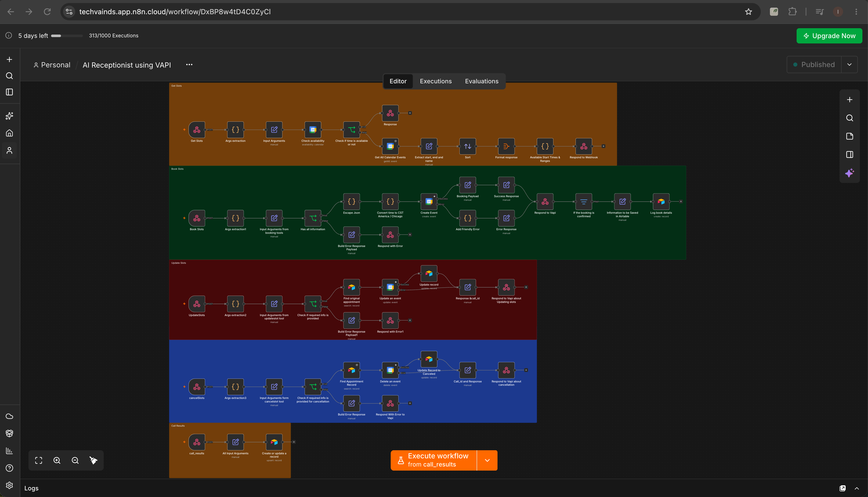
Task: Click Execute workflow from call_results button
Action: [433, 460]
